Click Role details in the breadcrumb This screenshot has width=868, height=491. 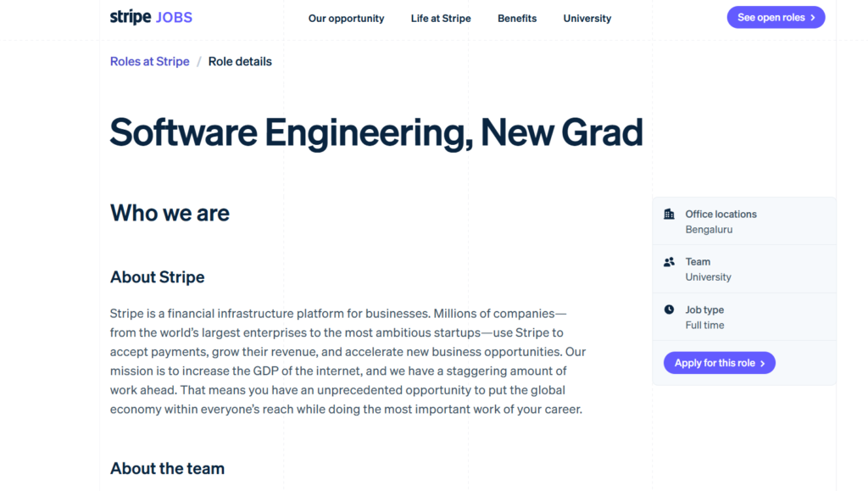tap(240, 61)
